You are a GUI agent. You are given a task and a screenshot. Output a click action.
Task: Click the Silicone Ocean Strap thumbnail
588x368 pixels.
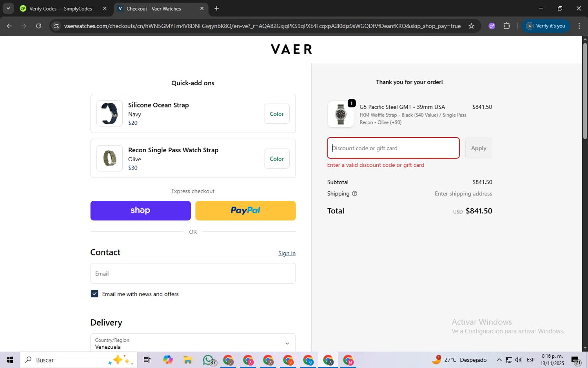(110, 113)
